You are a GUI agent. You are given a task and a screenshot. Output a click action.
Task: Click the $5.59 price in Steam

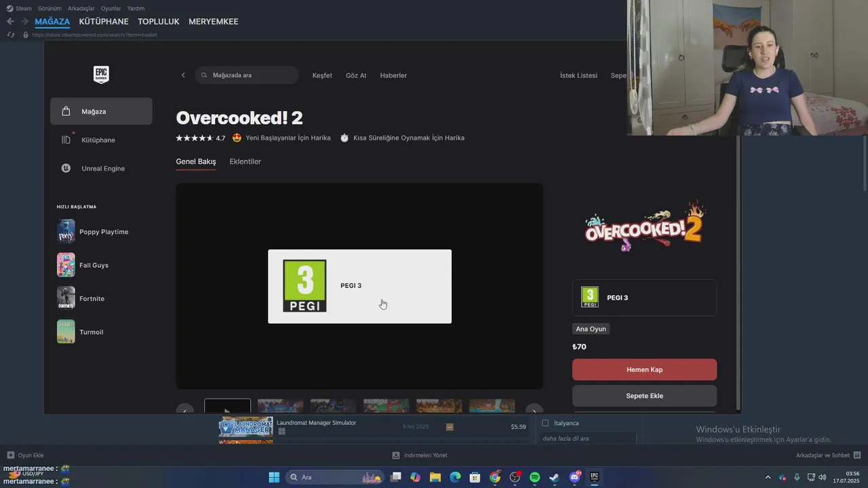pos(518,427)
